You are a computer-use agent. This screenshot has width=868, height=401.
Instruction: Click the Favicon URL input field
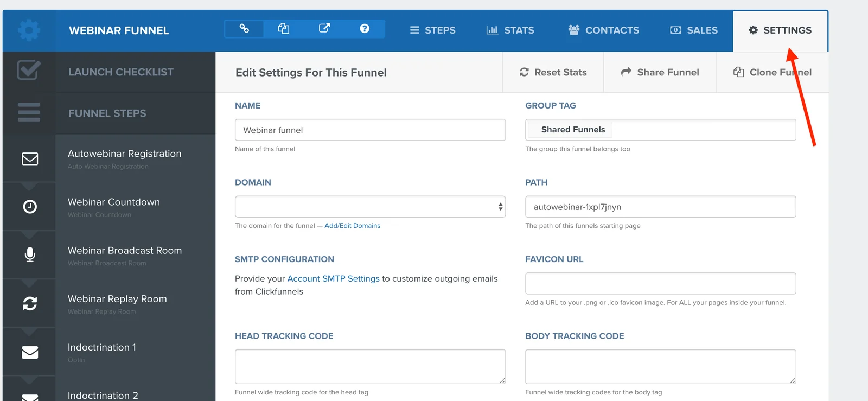click(x=660, y=283)
